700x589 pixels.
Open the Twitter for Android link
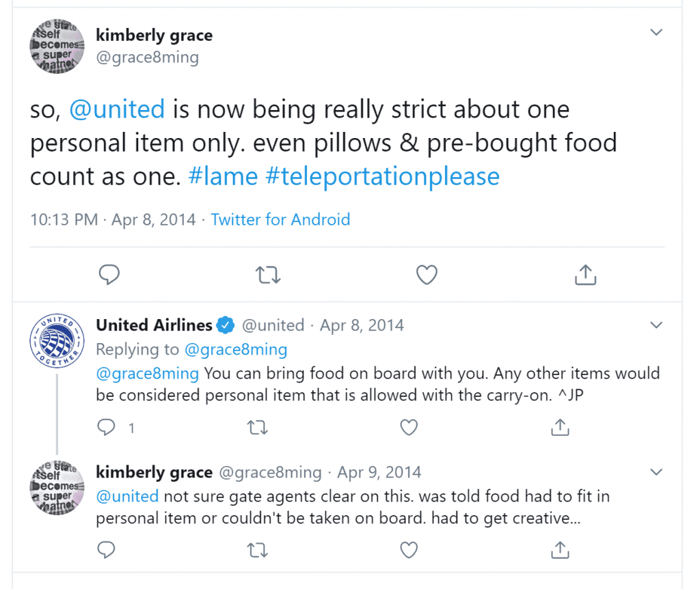click(280, 219)
